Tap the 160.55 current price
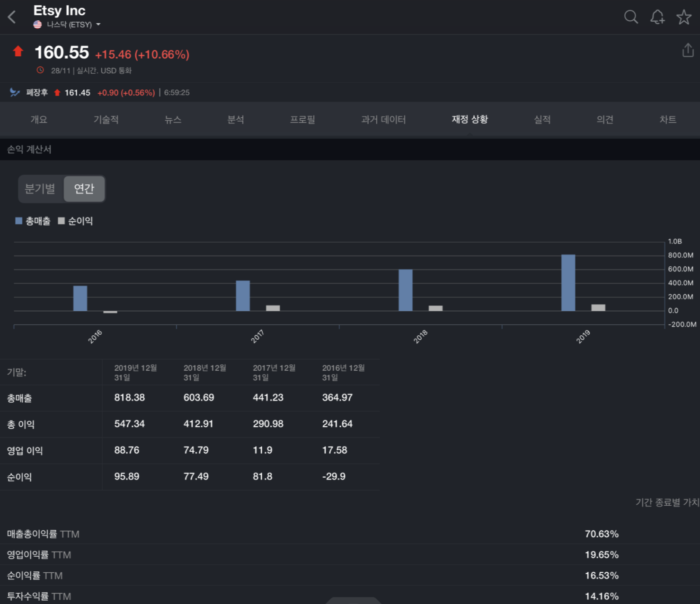Image resolution: width=700 pixels, height=604 pixels. click(x=62, y=53)
